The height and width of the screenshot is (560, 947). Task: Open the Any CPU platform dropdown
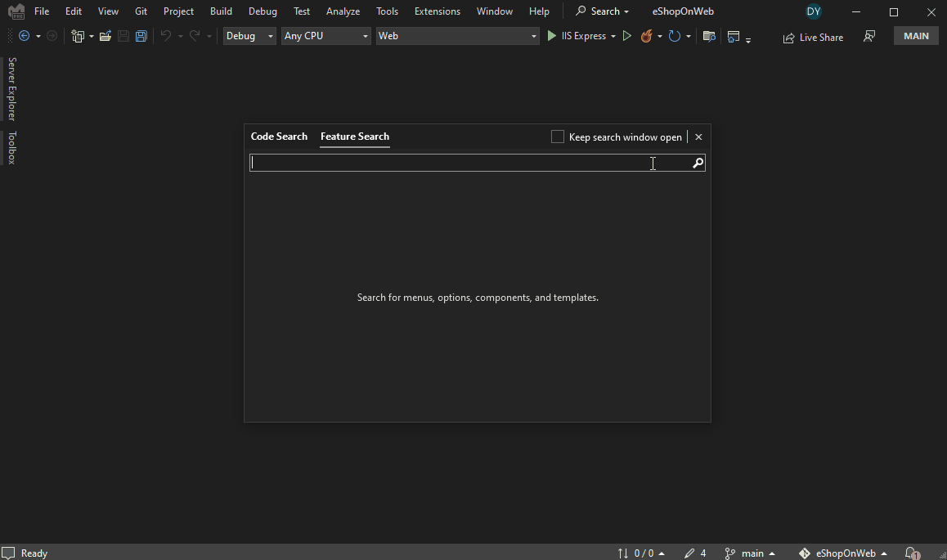coord(326,36)
